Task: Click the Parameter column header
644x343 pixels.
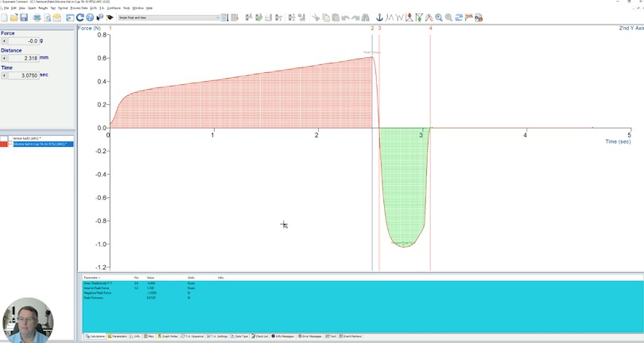Action: point(91,278)
